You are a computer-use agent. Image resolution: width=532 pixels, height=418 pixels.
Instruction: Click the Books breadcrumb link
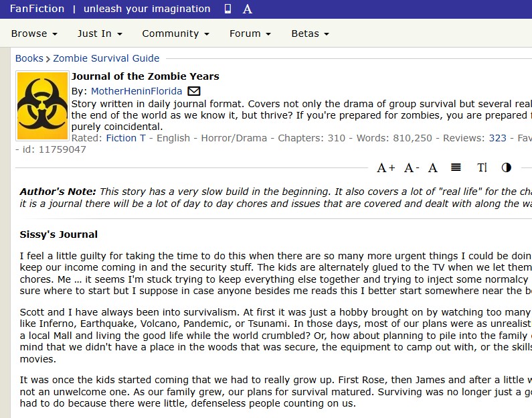(x=29, y=58)
